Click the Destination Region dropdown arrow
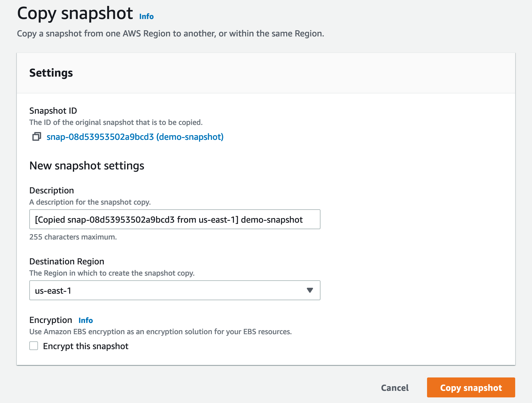Viewport: 532px width, 403px height. click(x=310, y=291)
